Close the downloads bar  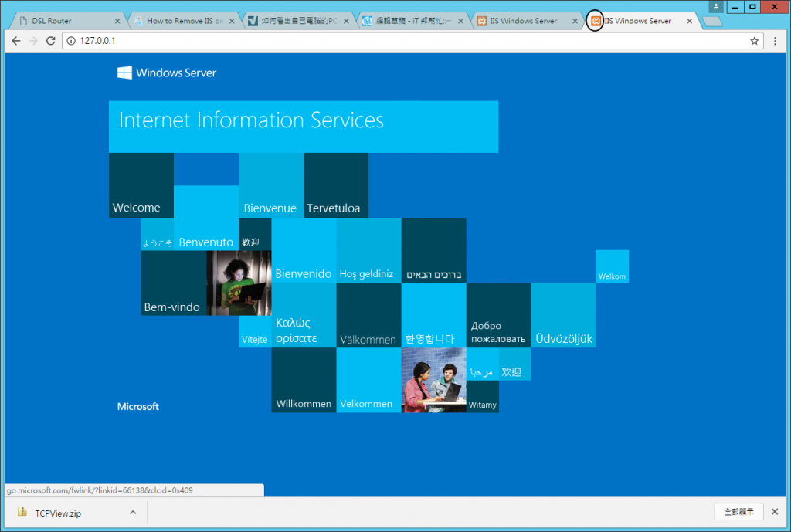pos(775,512)
